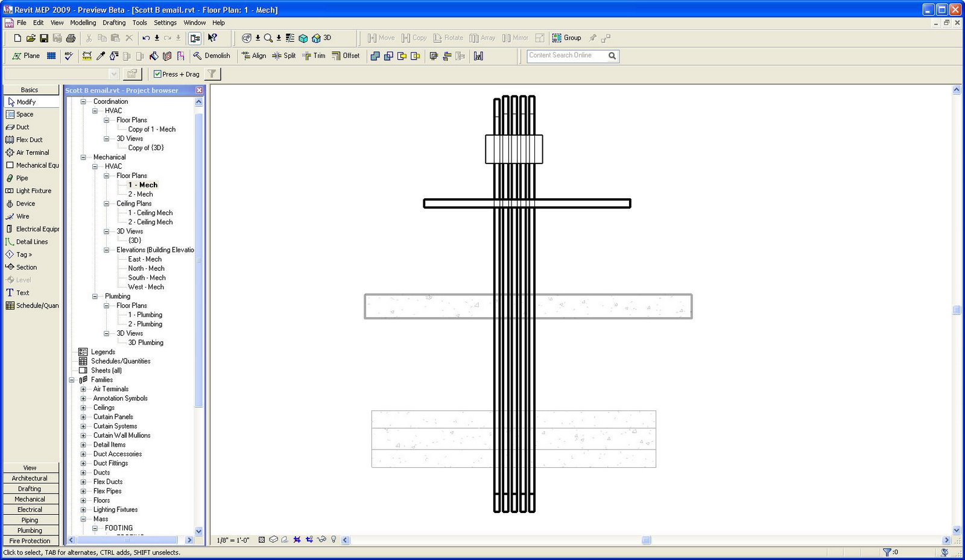Viewport: 965px width, 560px height.
Task: Collapse the Ceiling Plans node
Action: coord(106,204)
